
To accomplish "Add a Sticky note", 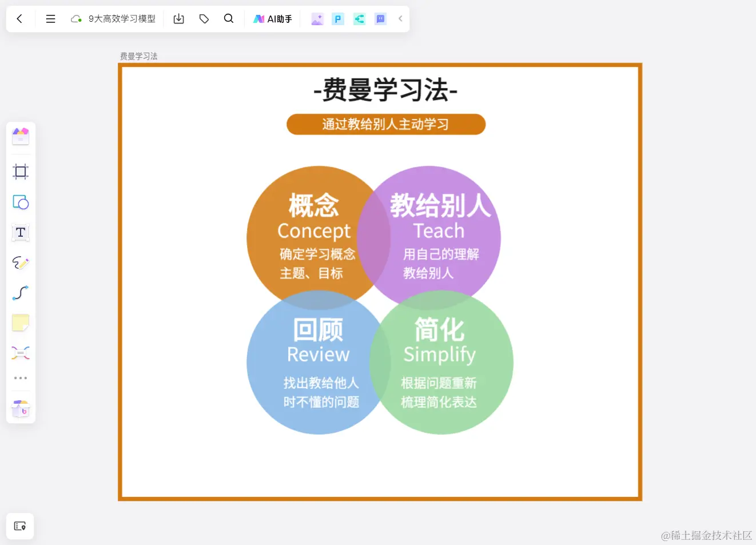I will pos(21,323).
